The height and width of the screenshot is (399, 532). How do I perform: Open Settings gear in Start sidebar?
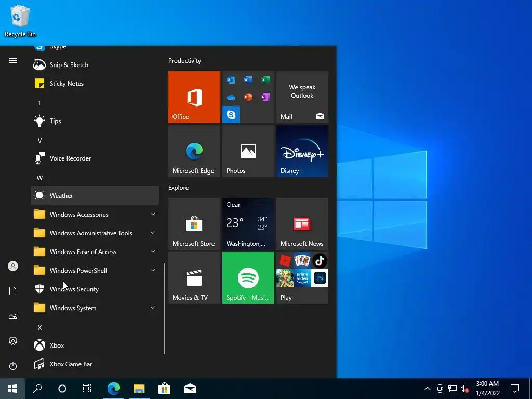tap(13, 341)
